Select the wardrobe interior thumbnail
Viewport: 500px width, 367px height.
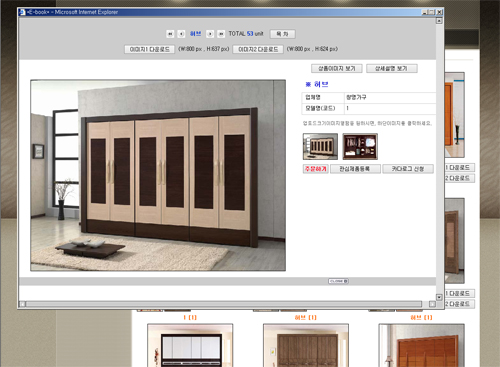[x=360, y=146]
